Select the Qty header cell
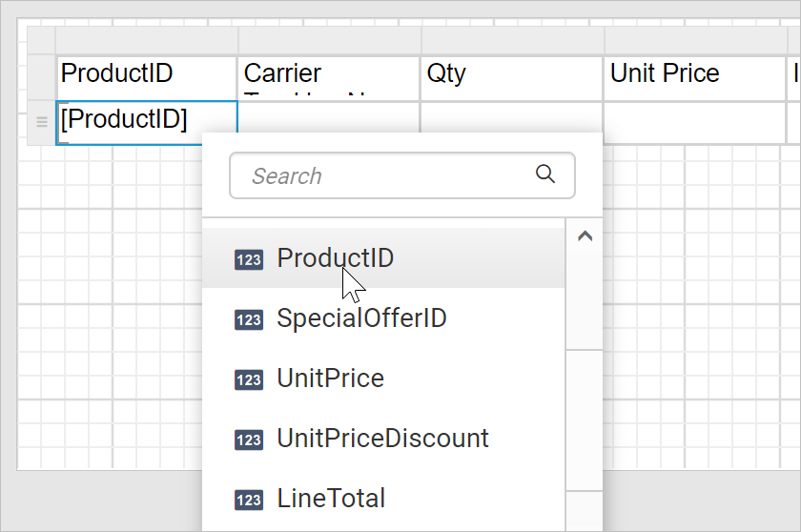This screenshot has width=801, height=532. tap(511, 78)
